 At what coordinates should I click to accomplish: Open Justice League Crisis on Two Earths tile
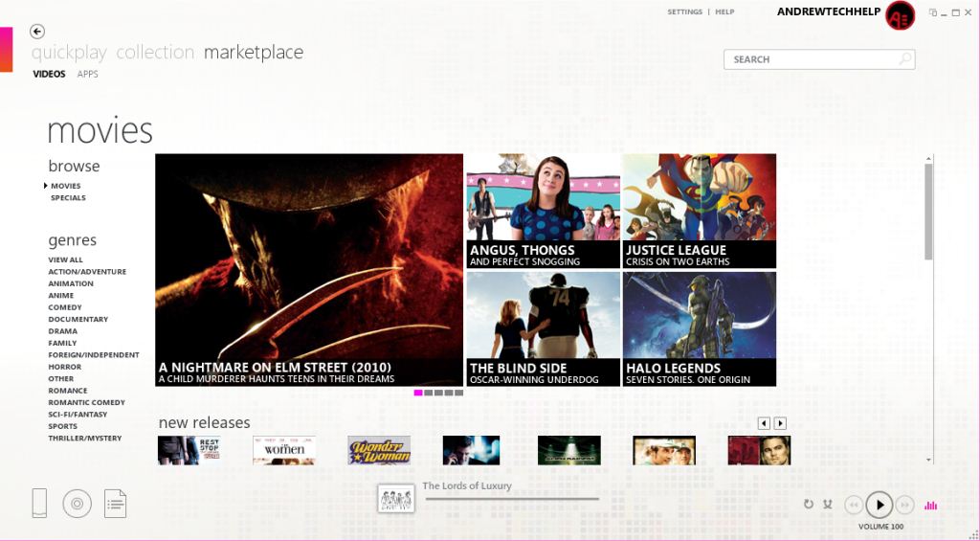pos(700,211)
